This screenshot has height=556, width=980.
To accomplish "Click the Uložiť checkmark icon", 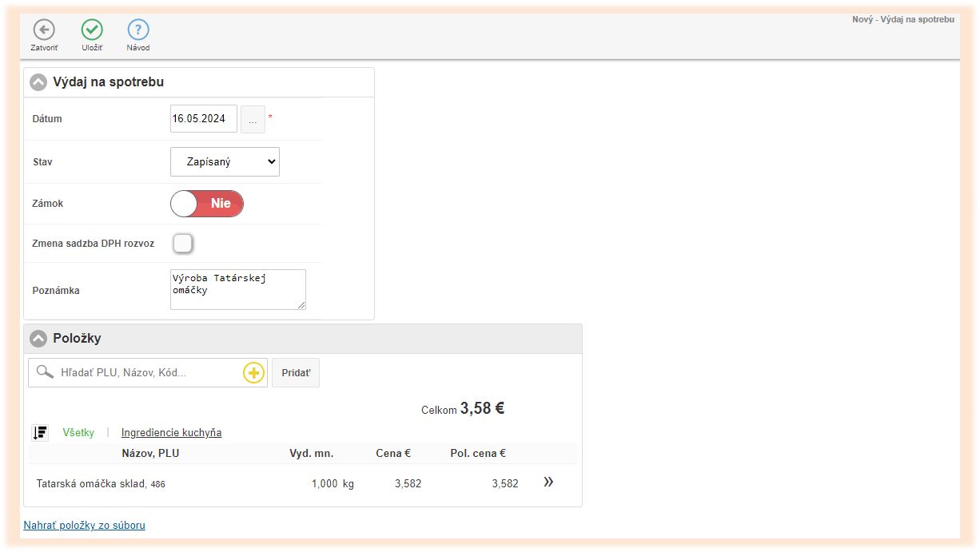I will pyautogui.click(x=92, y=30).
